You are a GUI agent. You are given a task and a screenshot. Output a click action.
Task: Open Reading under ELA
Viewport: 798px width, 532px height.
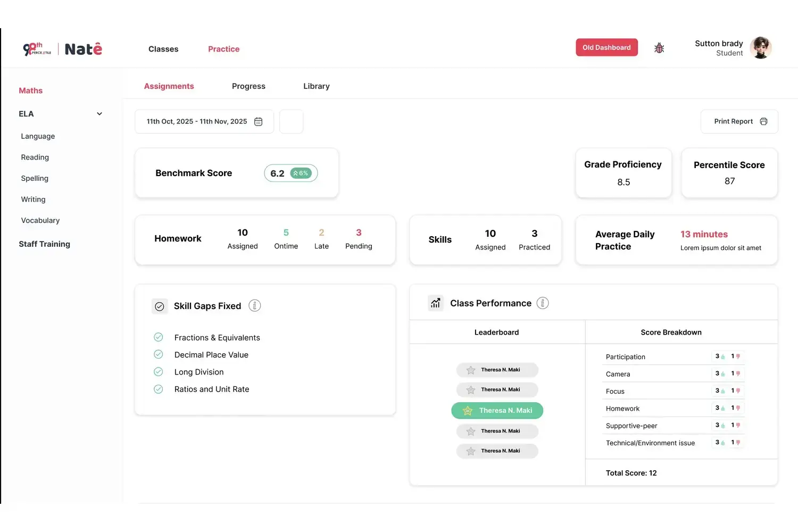35,157
